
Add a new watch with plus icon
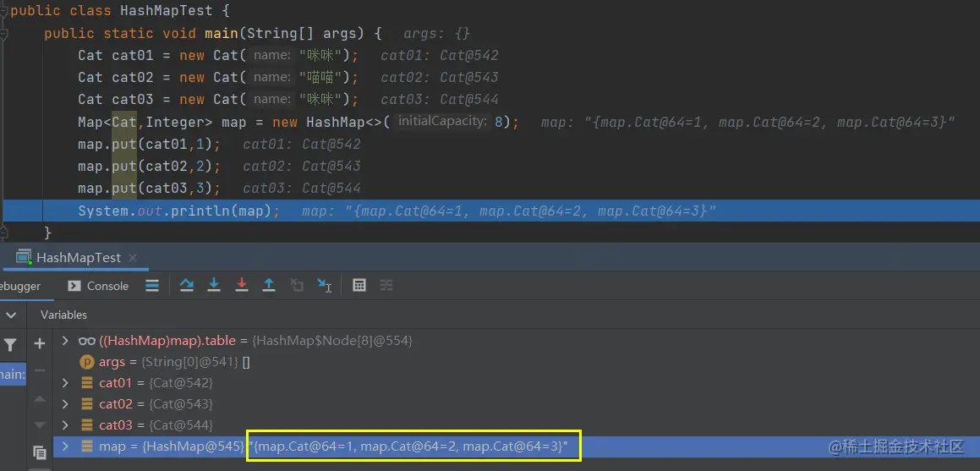pyautogui.click(x=40, y=343)
